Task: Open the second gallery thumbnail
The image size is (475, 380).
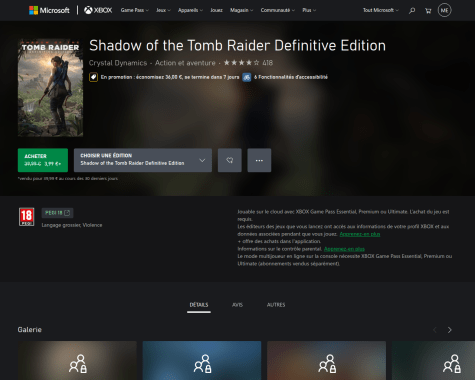Action: click(x=202, y=361)
